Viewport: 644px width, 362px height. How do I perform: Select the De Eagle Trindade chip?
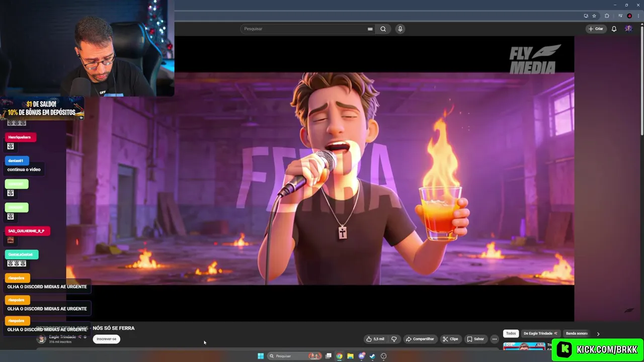(540, 333)
